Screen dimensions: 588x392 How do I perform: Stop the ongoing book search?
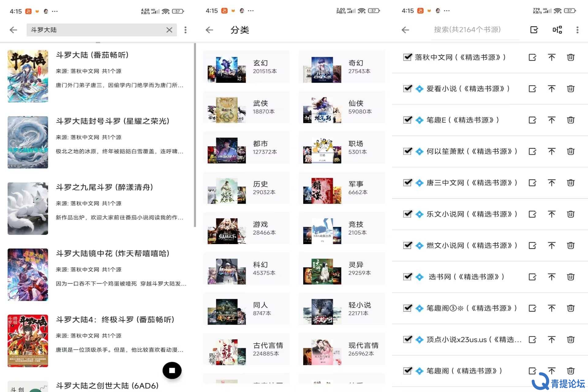[172, 370]
